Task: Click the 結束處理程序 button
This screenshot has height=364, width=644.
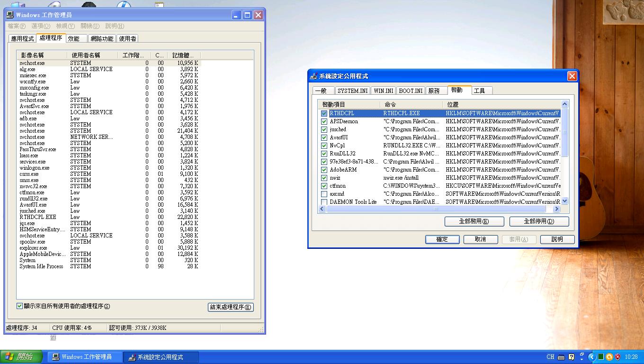Action: 231,307
